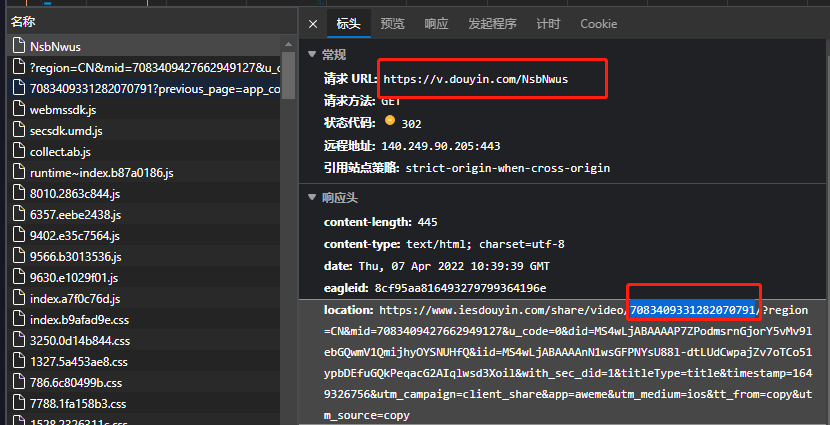Viewport: 830px width, 425px height.
Task: Click the request URL https://v.douyin.com/NsbNwus
Action: pos(475,79)
